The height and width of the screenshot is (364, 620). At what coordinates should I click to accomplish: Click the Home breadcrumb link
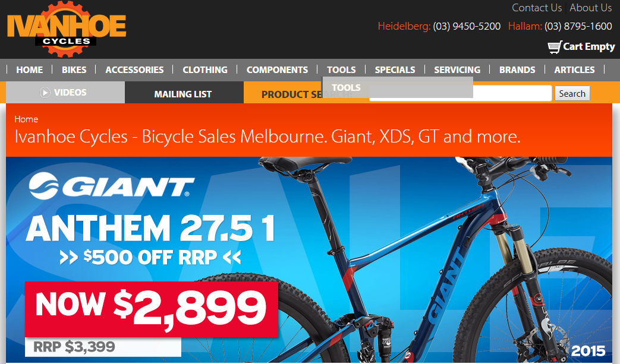point(26,119)
